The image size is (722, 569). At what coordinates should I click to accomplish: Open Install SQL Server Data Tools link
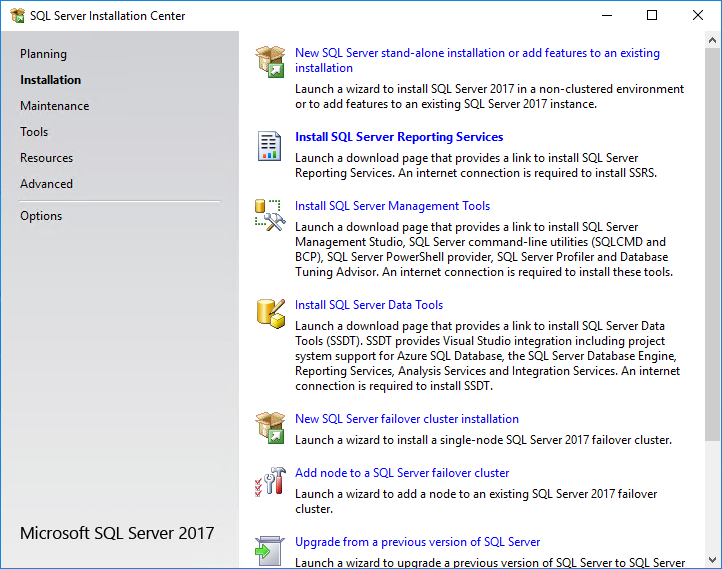click(x=369, y=305)
